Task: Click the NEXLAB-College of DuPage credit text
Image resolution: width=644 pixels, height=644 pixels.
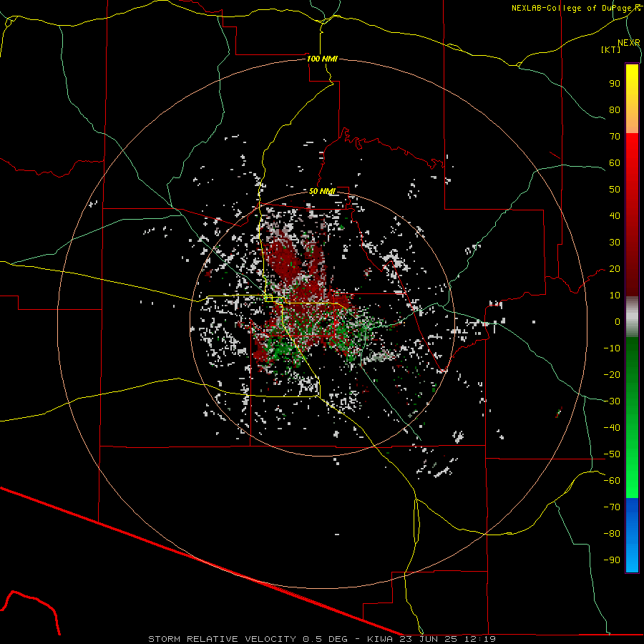Action: [572, 8]
